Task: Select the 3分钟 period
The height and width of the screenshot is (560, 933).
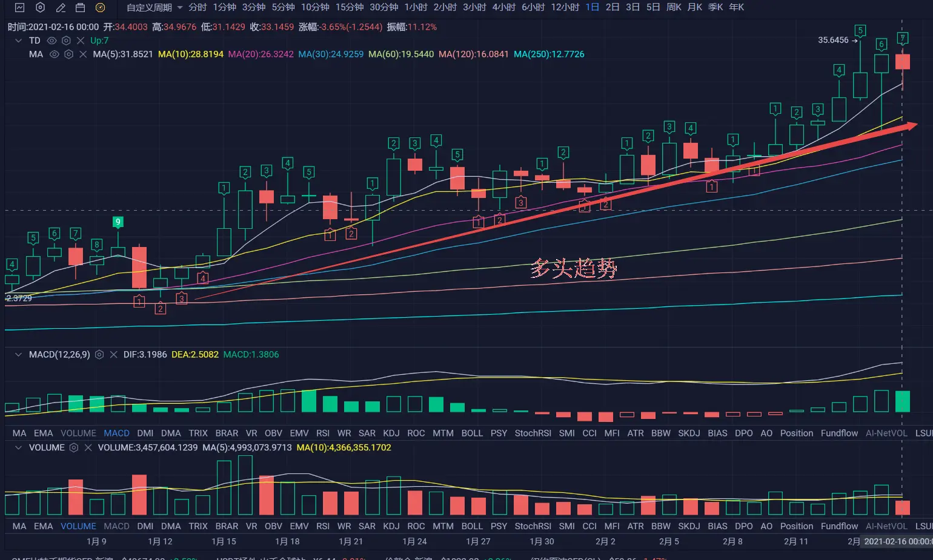Action: pyautogui.click(x=254, y=7)
